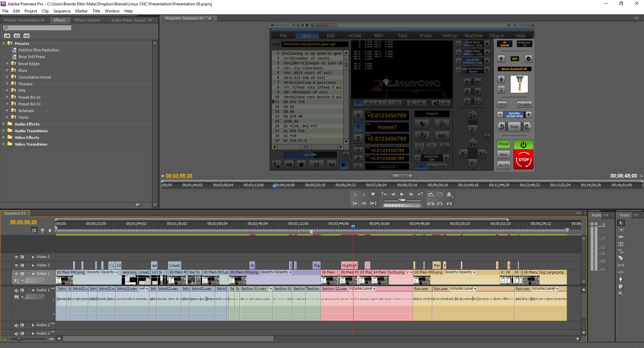This screenshot has height=348, width=644.
Task: Toggle Safe Margins display
Action: (440, 194)
